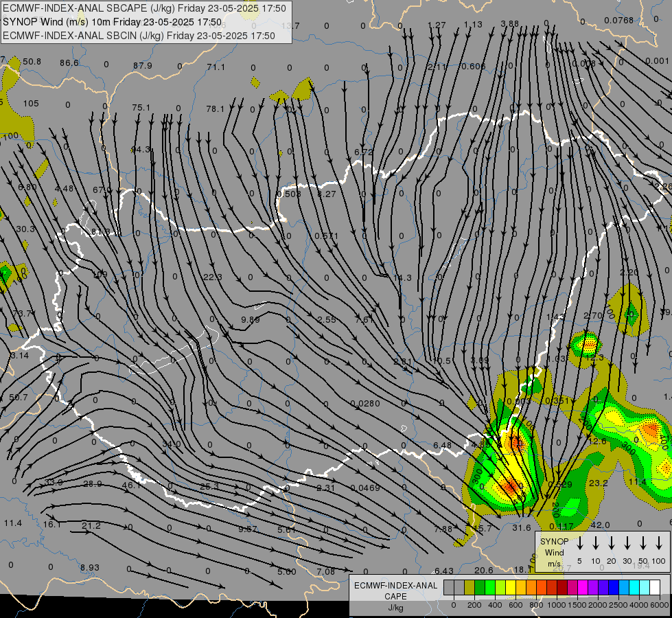Click the map value 86.6

pyautogui.click(x=69, y=63)
